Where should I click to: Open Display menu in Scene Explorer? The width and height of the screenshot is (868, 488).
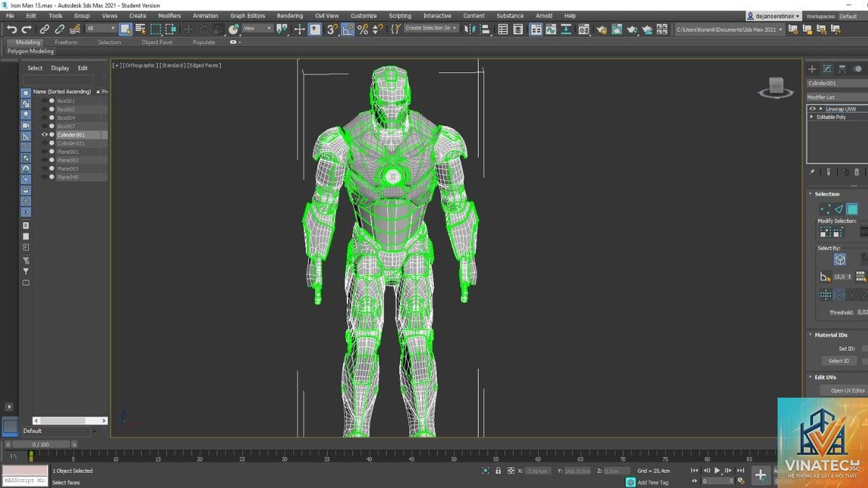click(x=60, y=68)
